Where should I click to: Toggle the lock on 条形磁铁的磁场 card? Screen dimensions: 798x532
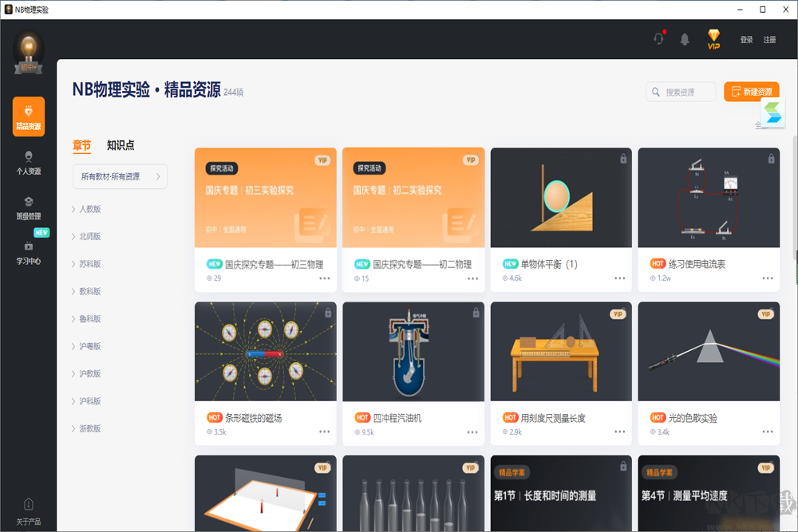[x=327, y=314]
